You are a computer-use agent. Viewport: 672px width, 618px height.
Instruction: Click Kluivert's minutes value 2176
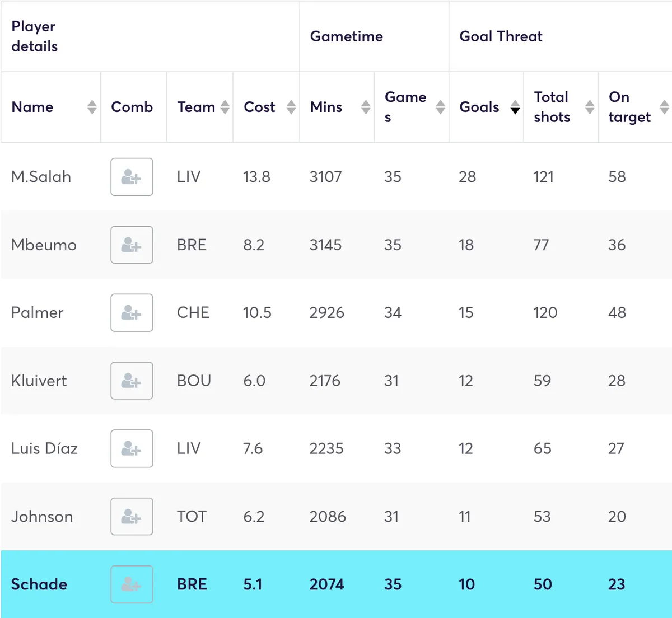pos(325,381)
